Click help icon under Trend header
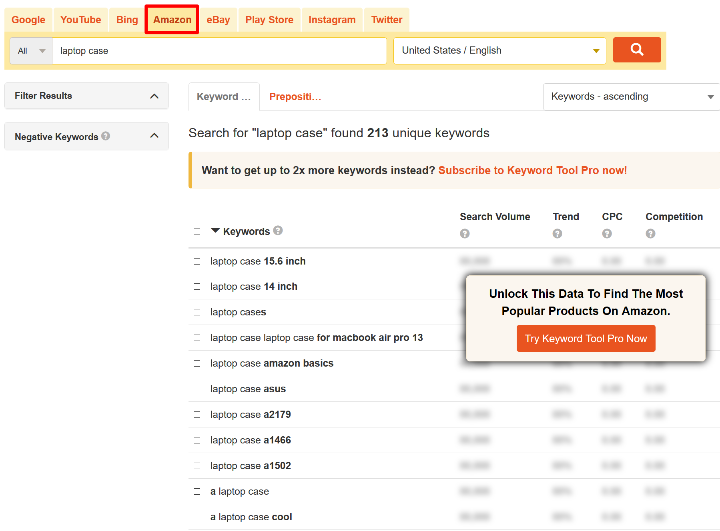720x531 pixels. 557,234
